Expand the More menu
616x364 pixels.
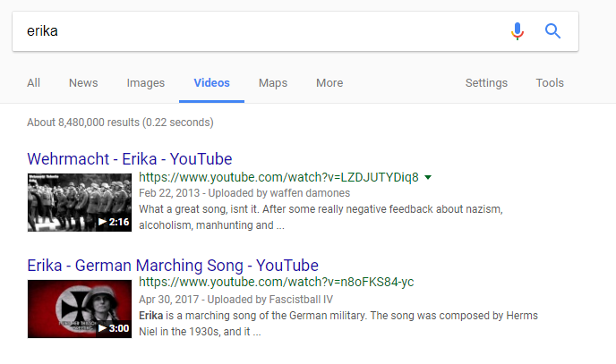coord(329,83)
